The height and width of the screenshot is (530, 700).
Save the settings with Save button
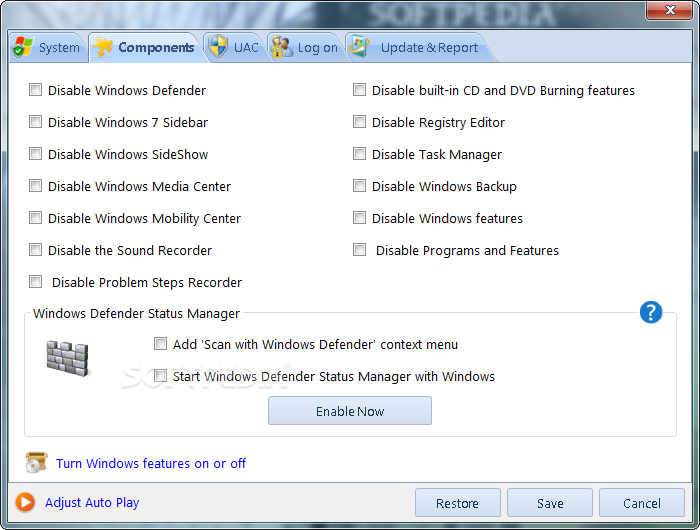click(550, 503)
